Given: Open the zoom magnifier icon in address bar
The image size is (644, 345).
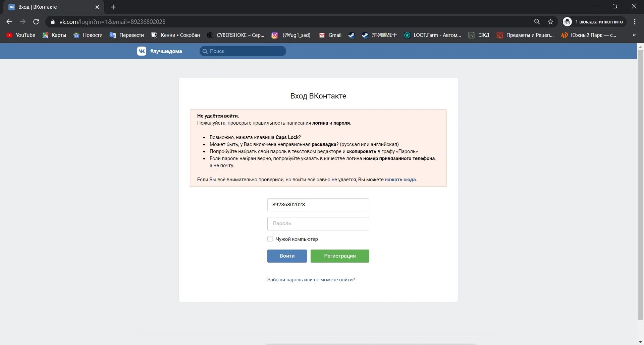Looking at the screenshot, I should [x=537, y=22].
